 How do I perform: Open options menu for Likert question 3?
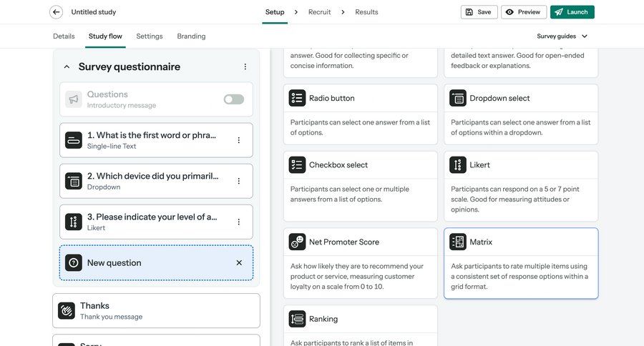click(x=239, y=222)
